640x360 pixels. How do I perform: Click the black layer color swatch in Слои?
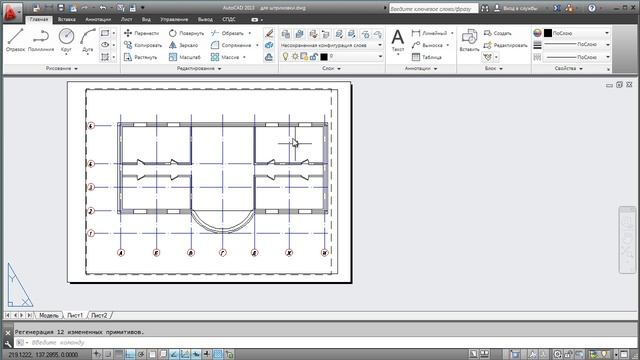pos(324,57)
